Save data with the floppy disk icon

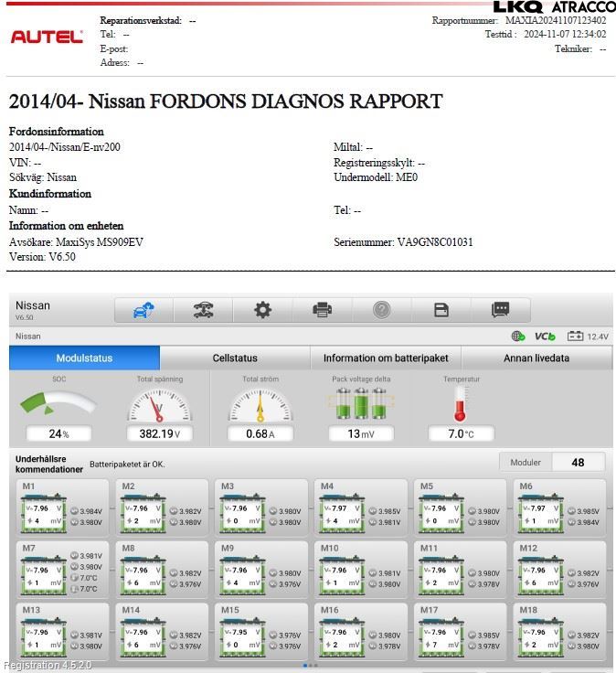point(441,310)
